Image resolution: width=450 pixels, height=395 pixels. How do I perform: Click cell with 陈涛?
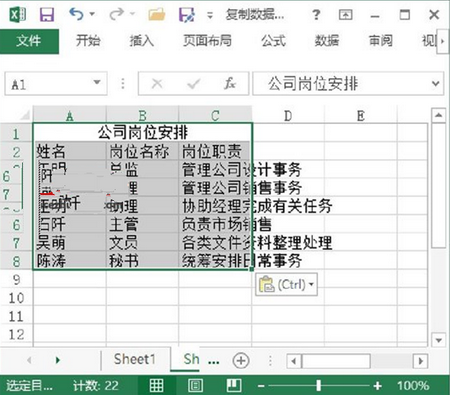[x=69, y=261]
